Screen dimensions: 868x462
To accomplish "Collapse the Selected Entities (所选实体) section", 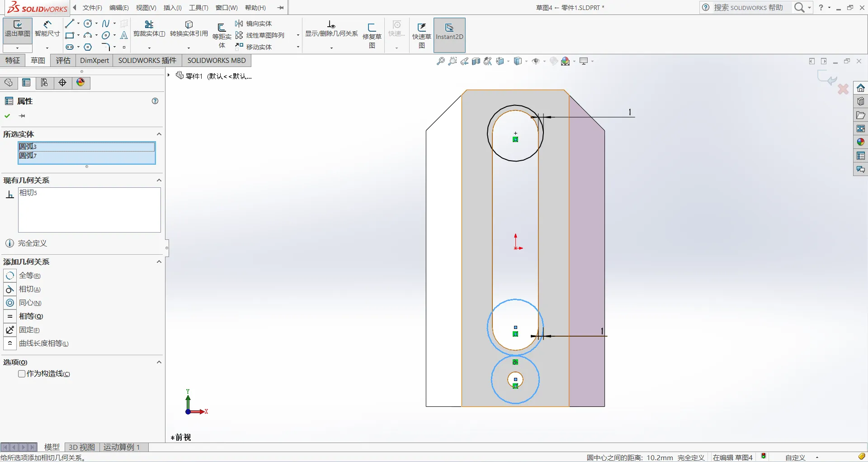I will pos(159,134).
